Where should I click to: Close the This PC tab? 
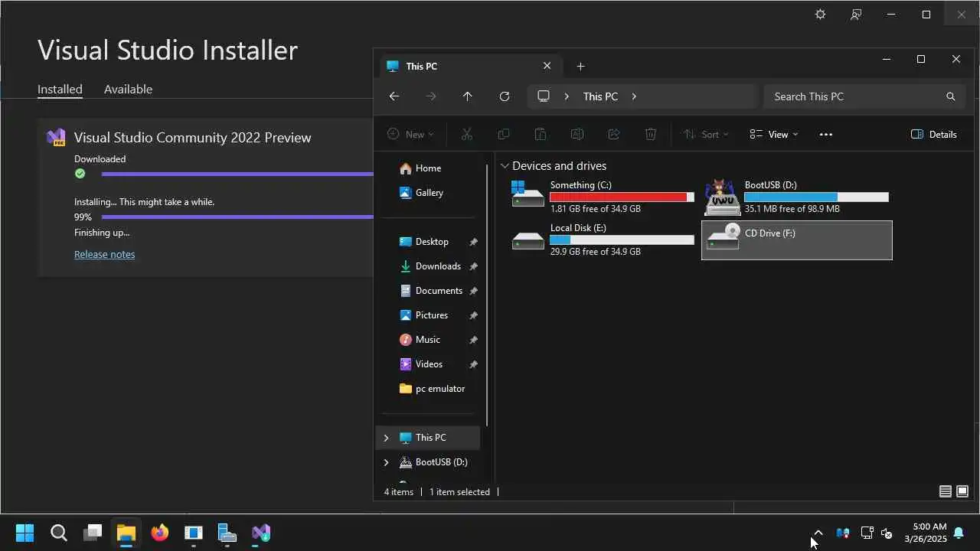point(547,66)
